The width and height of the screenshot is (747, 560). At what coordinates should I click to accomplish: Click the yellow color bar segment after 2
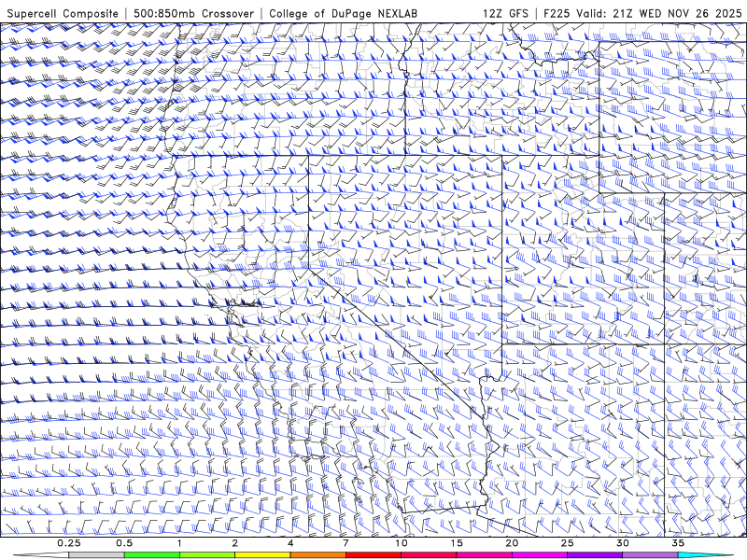coord(262,555)
